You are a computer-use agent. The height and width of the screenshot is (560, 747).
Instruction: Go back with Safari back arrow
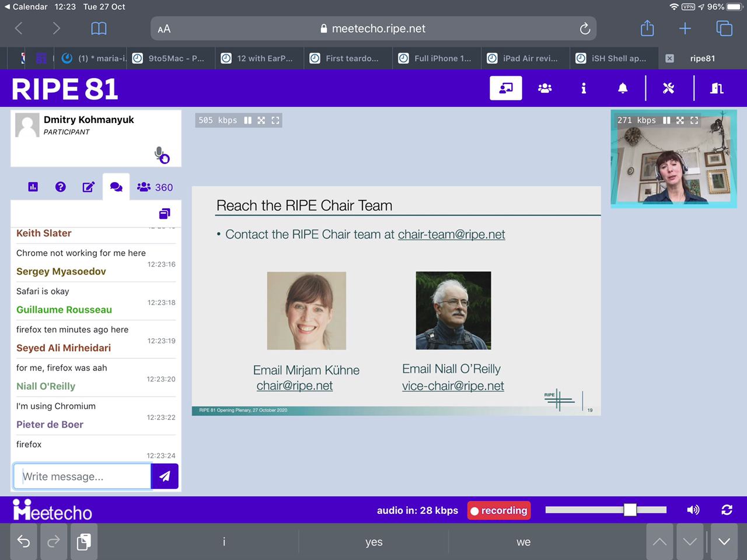[x=19, y=28]
